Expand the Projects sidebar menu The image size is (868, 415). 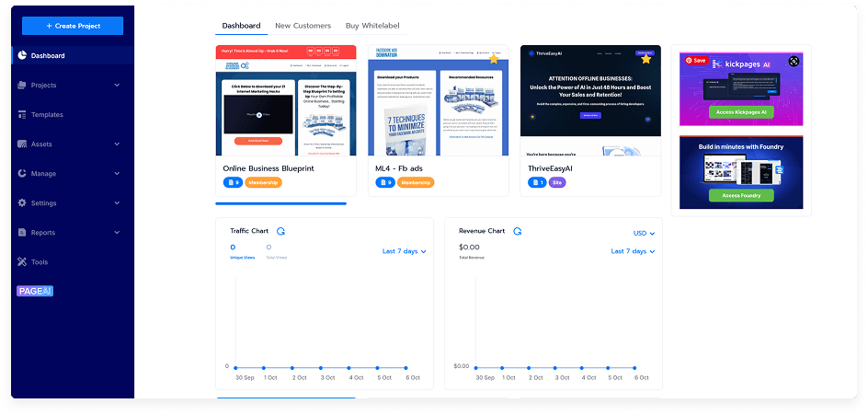click(117, 86)
